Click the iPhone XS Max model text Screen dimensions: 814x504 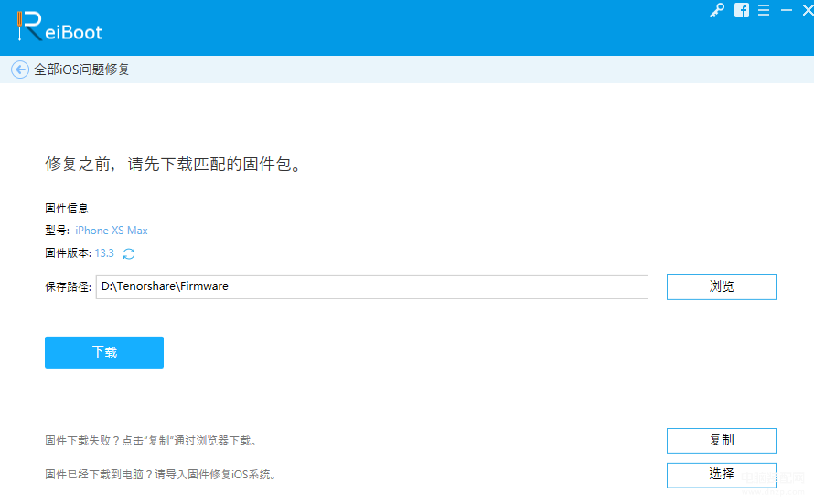pyautogui.click(x=111, y=231)
